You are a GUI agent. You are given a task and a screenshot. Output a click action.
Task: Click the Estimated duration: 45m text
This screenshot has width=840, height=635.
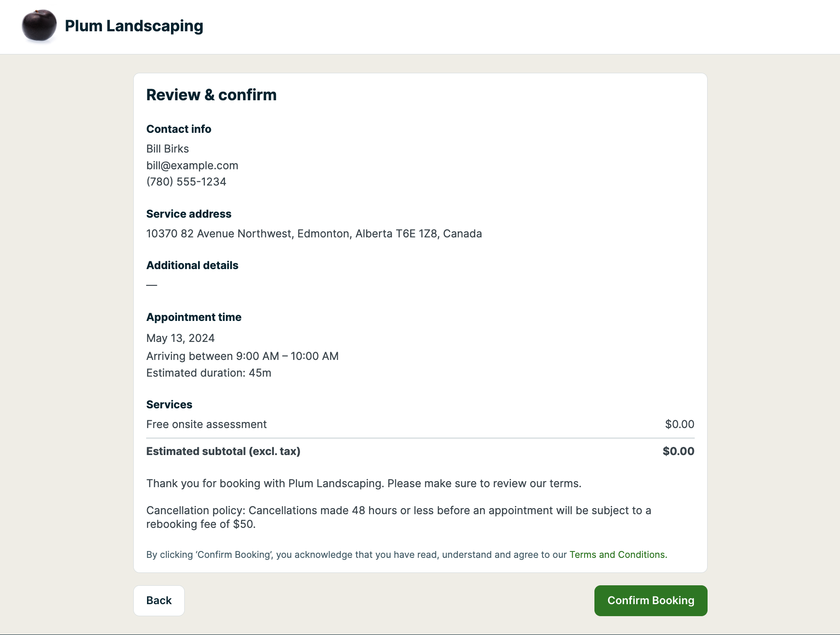(209, 373)
